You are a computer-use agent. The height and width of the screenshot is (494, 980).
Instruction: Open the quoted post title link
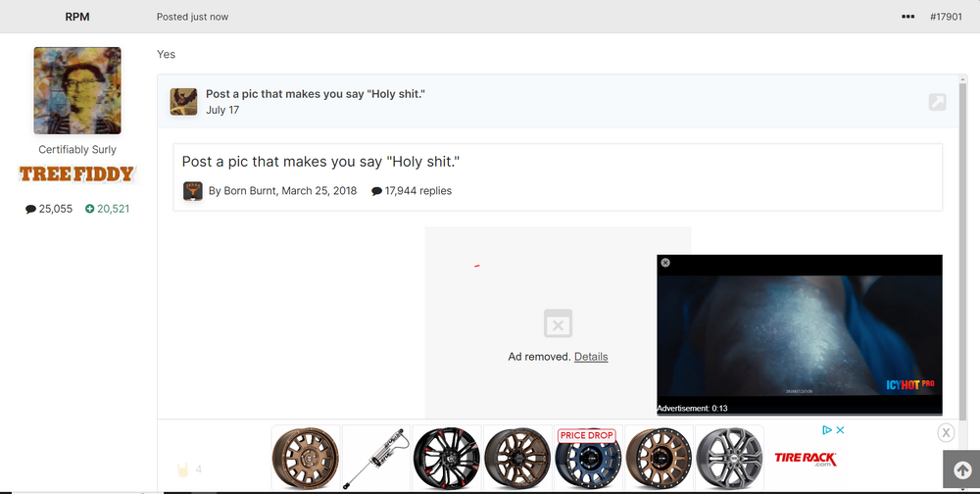point(315,93)
